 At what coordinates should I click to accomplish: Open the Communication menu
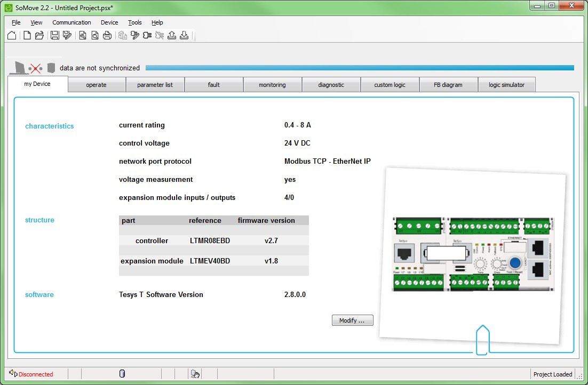[x=71, y=22]
